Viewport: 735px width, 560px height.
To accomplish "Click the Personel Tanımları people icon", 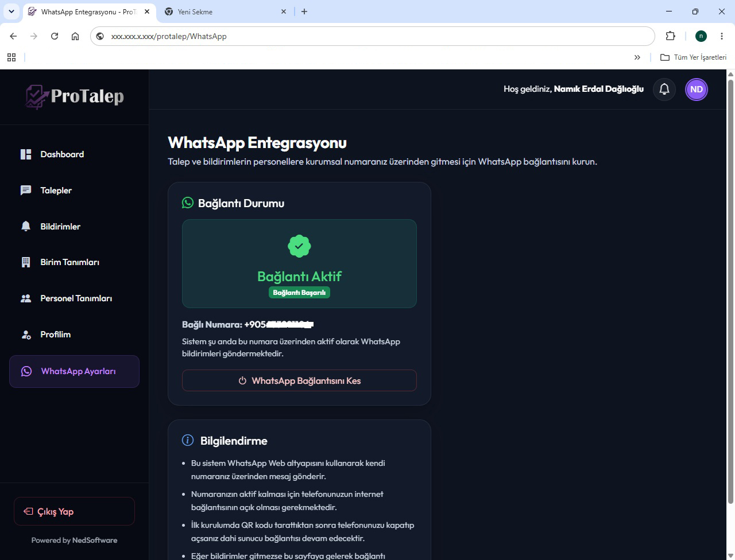I will [x=26, y=298].
